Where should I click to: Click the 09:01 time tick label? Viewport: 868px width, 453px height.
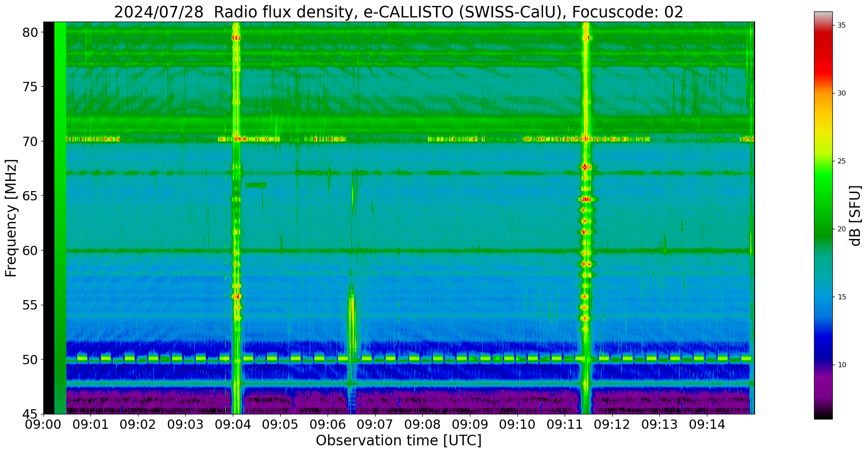point(91,424)
